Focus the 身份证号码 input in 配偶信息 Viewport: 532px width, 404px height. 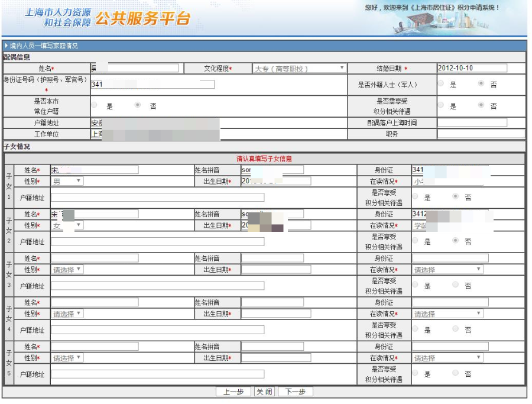(x=153, y=84)
